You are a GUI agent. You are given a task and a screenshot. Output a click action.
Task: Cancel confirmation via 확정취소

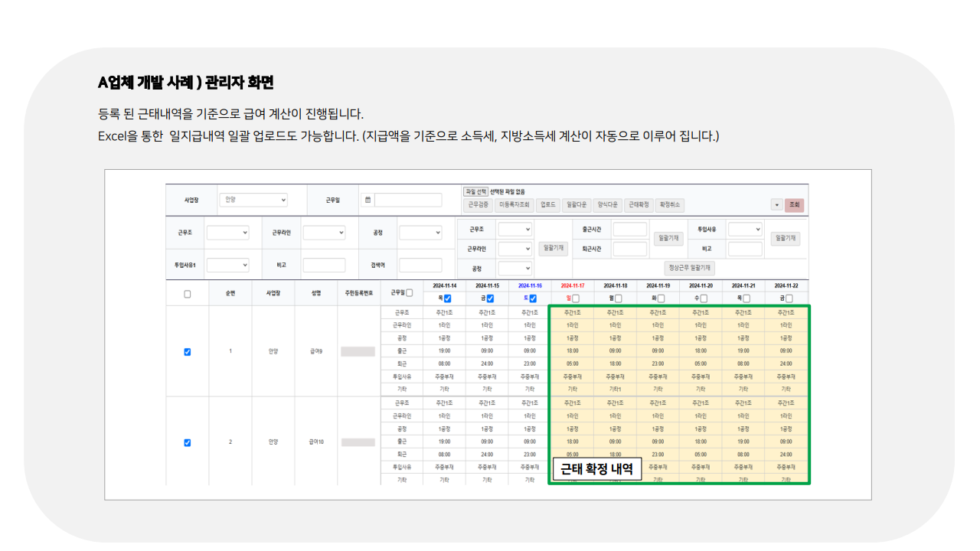671,204
